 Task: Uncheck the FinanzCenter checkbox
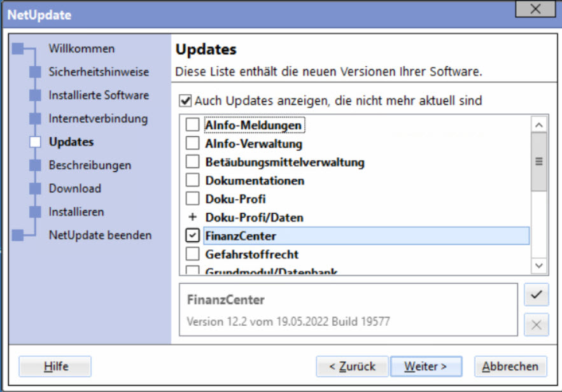[192, 236]
